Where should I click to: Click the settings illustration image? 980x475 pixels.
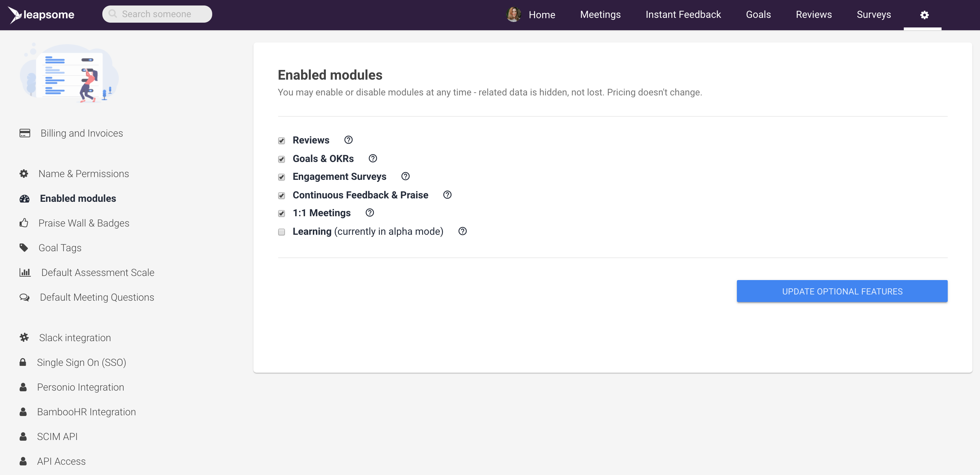[x=69, y=73]
